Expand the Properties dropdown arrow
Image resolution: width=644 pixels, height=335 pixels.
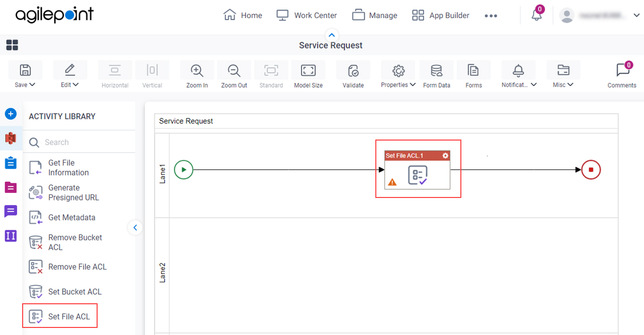[413, 85]
